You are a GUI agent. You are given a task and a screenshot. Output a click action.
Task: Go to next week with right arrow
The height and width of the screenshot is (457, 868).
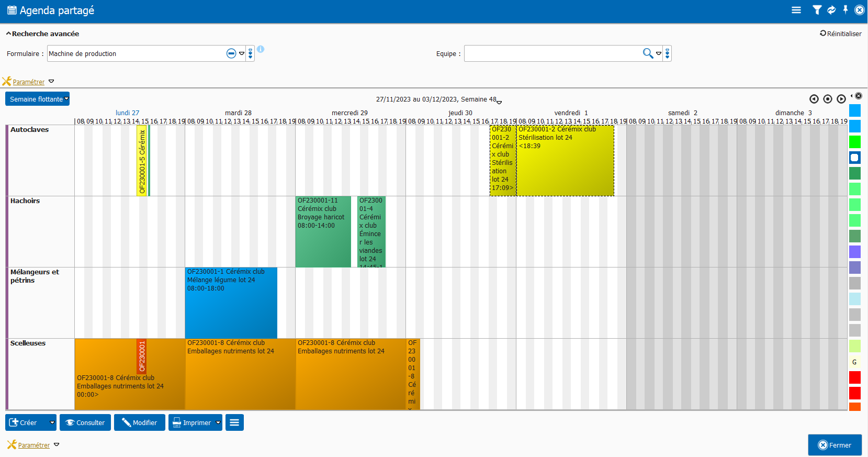coord(841,99)
